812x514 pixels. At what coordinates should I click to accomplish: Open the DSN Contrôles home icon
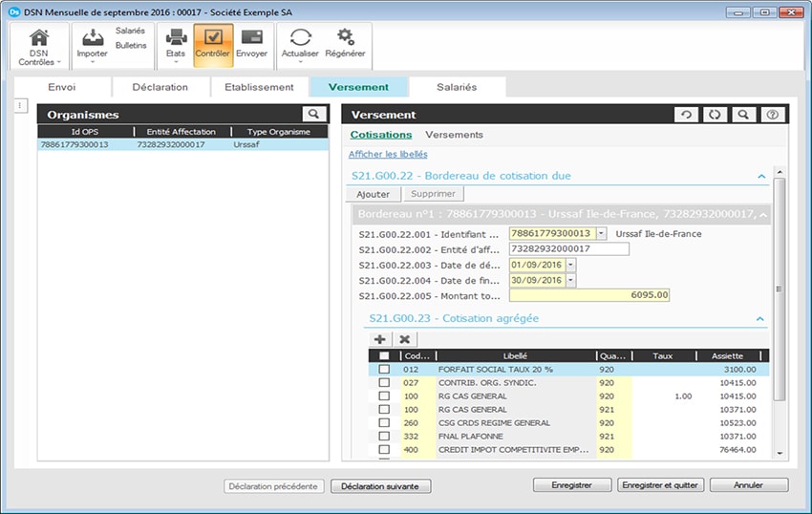coord(39,37)
